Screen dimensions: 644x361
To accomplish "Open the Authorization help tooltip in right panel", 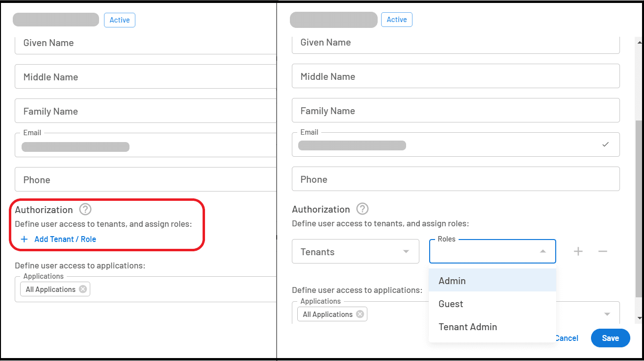I will click(x=362, y=209).
